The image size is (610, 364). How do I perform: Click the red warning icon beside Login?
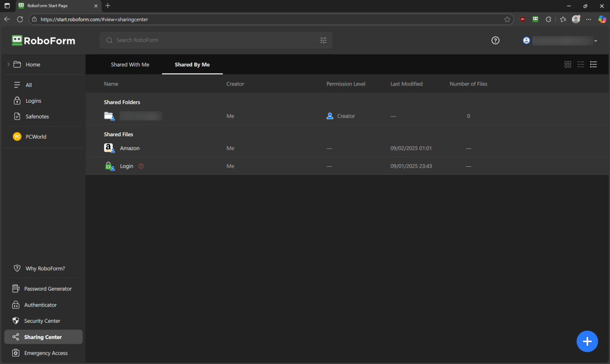point(141,166)
